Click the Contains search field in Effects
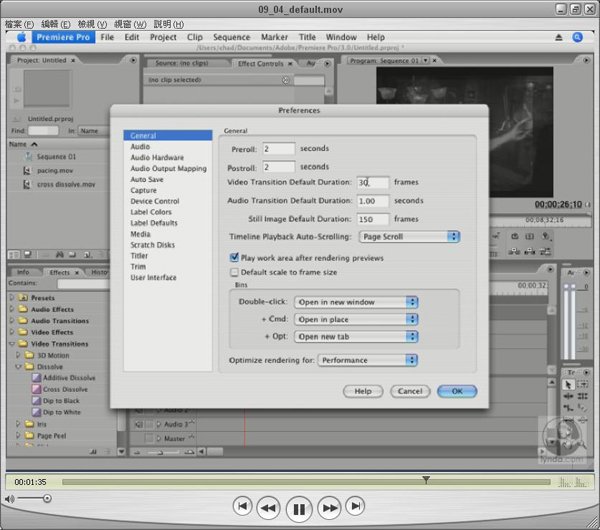This screenshot has width=600, height=530. 83,284
